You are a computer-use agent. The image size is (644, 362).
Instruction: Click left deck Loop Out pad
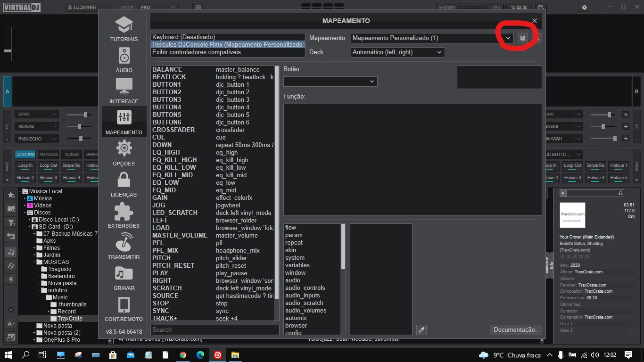pyautogui.click(x=49, y=165)
